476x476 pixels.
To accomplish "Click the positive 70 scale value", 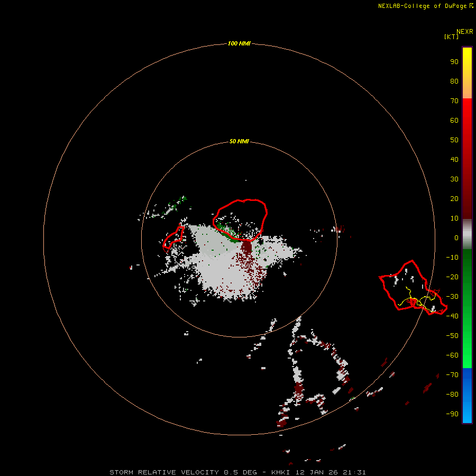I will (x=454, y=101).
